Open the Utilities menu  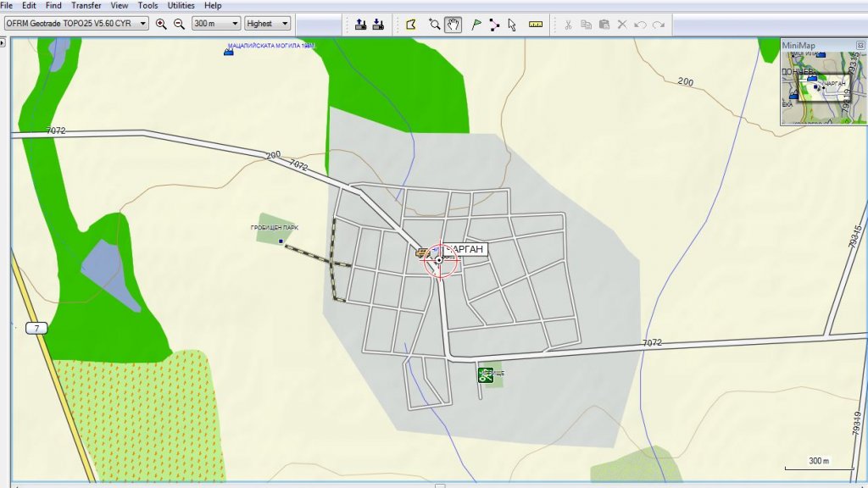click(x=181, y=5)
